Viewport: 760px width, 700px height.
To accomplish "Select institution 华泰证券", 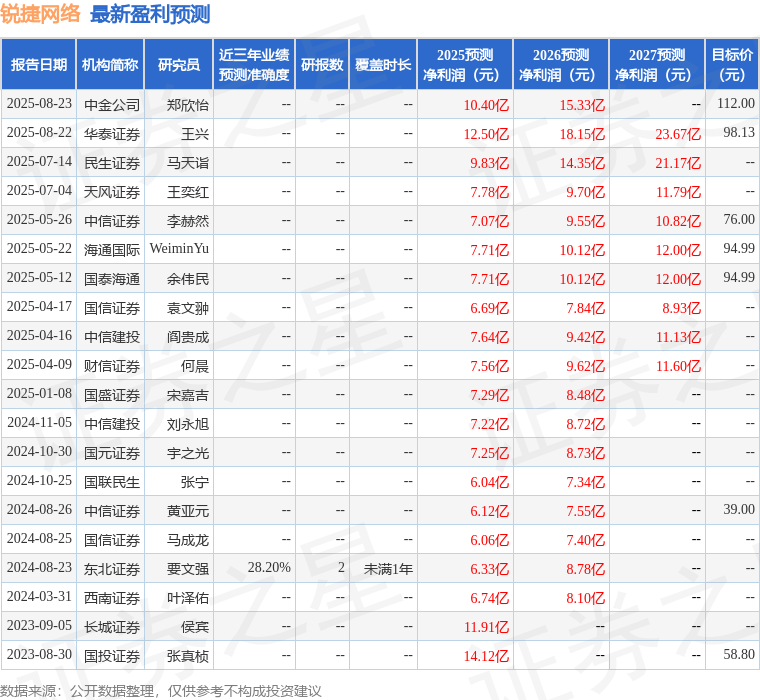I will click(x=112, y=134).
